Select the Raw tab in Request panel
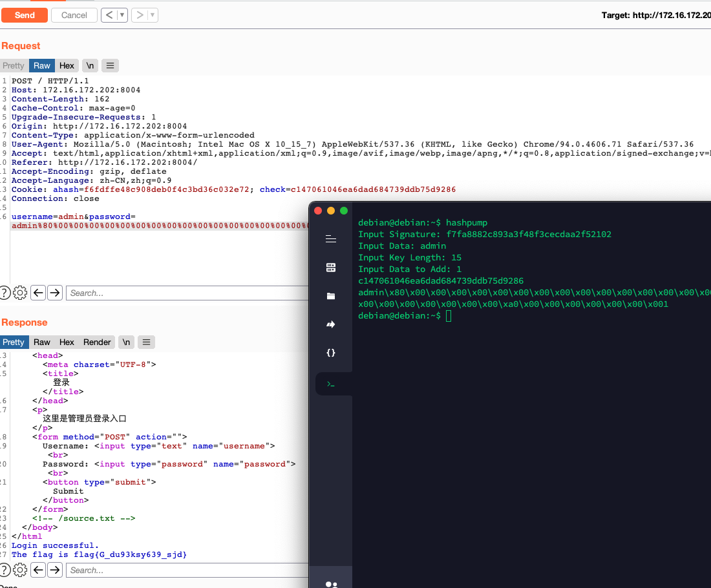The height and width of the screenshot is (588, 711). click(42, 66)
